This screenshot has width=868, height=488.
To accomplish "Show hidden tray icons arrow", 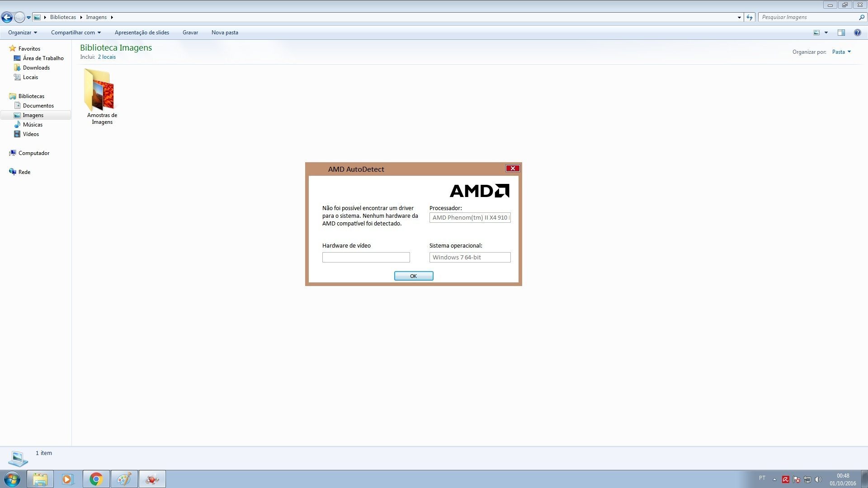I will click(774, 479).
